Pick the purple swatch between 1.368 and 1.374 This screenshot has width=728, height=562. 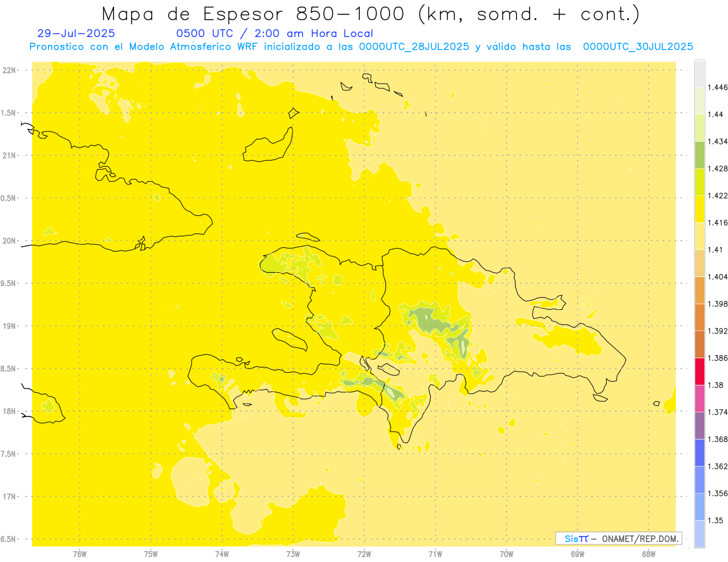(x=699, y=426)
